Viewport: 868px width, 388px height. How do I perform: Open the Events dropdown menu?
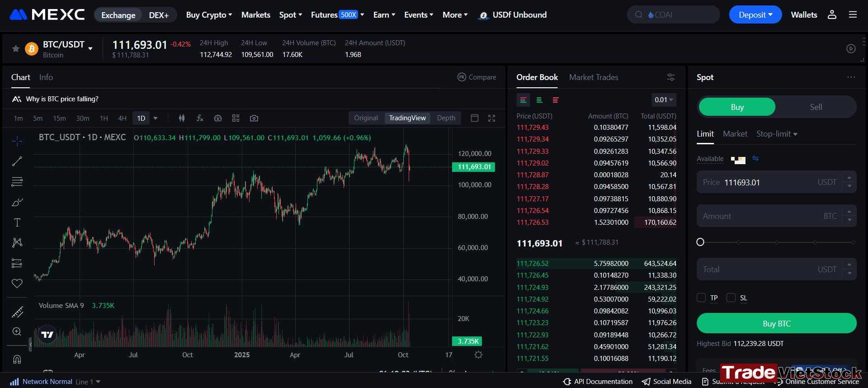[418, 15]
